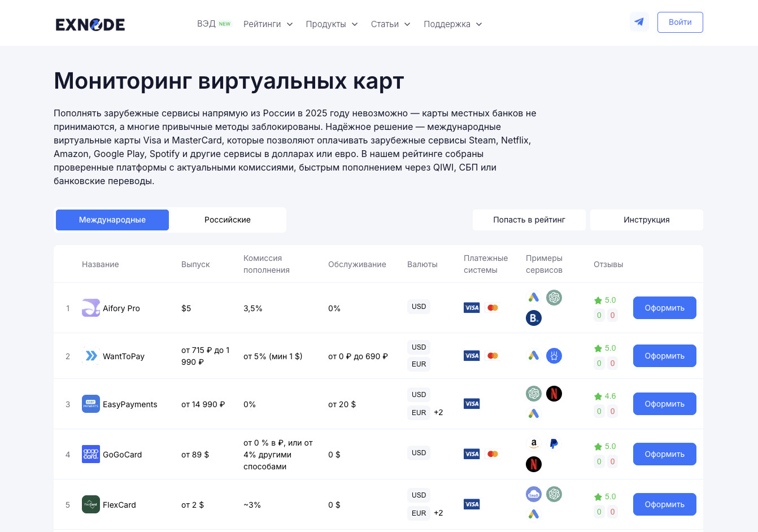Open the Telegram channel icon
The width and height of the screenshot is (758, 532).
click(639, 22)
